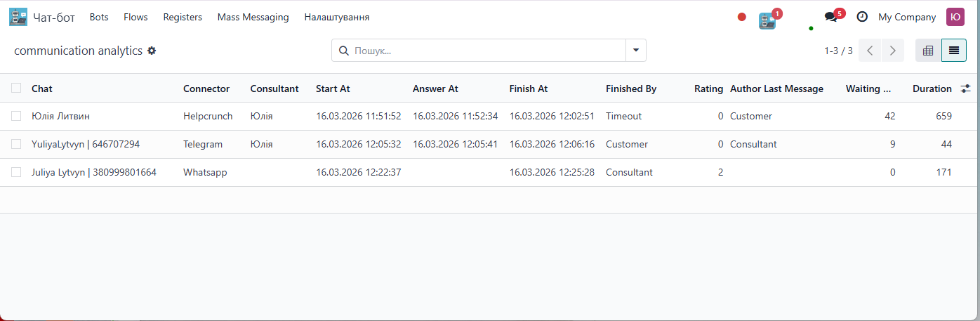980x321 pixels.
Task: Expand the search filter options dropdown
Action: (635, 51)
